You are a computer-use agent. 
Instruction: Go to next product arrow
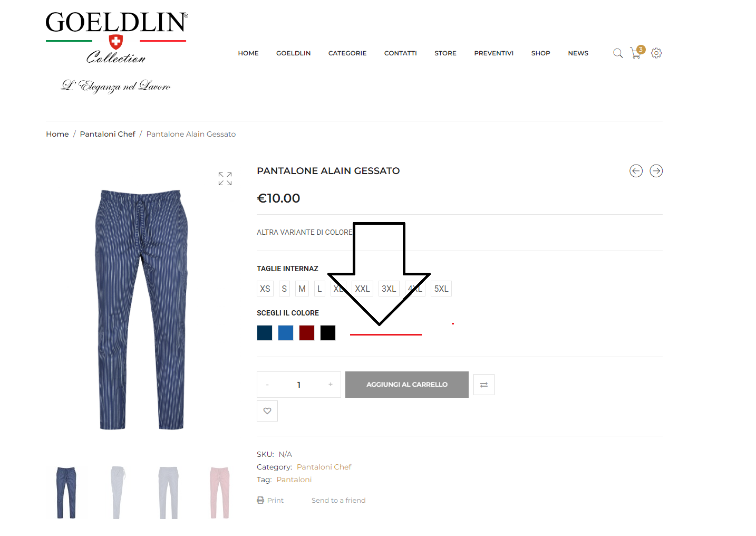(x=656, y=171)
